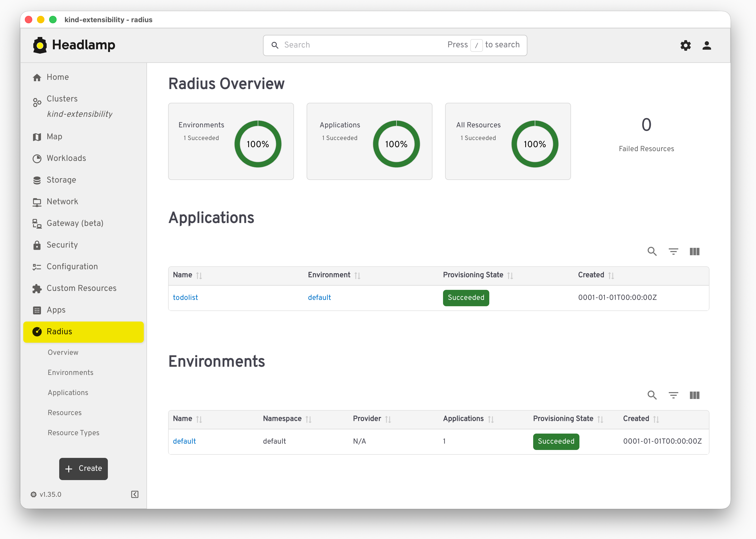Select Resources under Radius in sidebar
The height and width of the screenshot is (539, 756).
(x=65, y=412)
